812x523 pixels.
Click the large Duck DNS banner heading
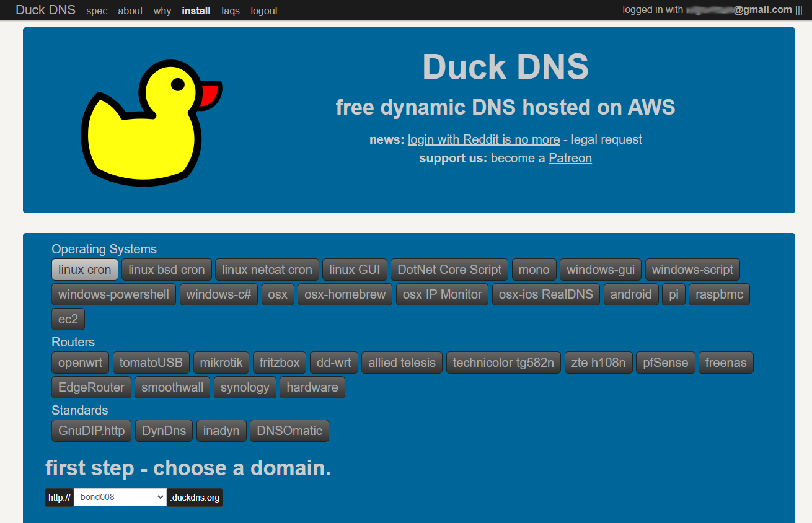pos(505,67)
